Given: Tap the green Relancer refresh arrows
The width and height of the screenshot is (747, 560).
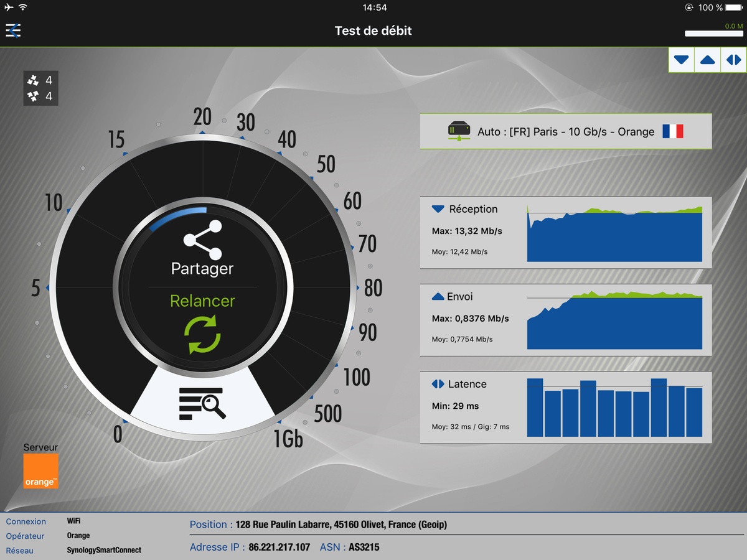Looking at the screenshot, I should coord(202,334).
